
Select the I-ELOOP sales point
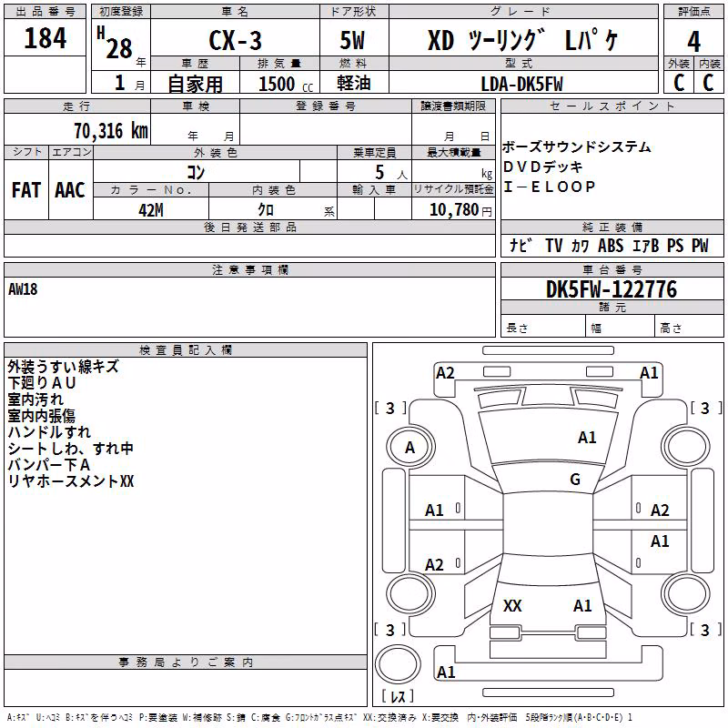coord(549,187)
